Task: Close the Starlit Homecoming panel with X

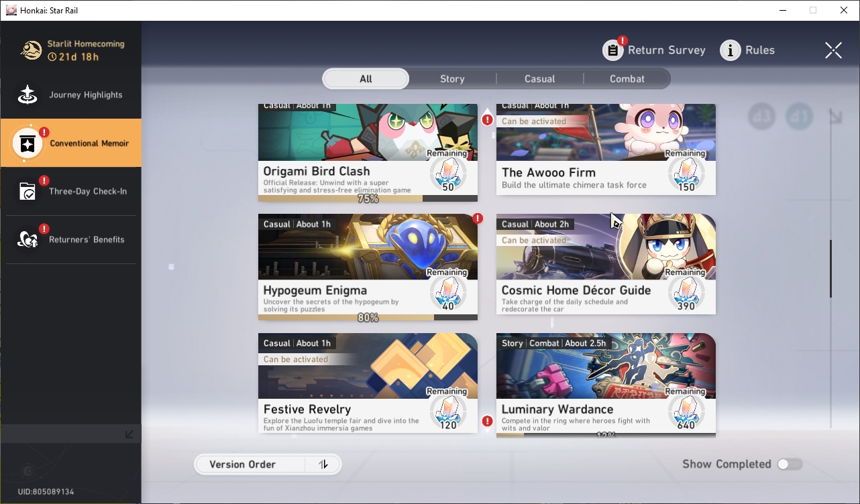Action: click(x=833, y=50)
